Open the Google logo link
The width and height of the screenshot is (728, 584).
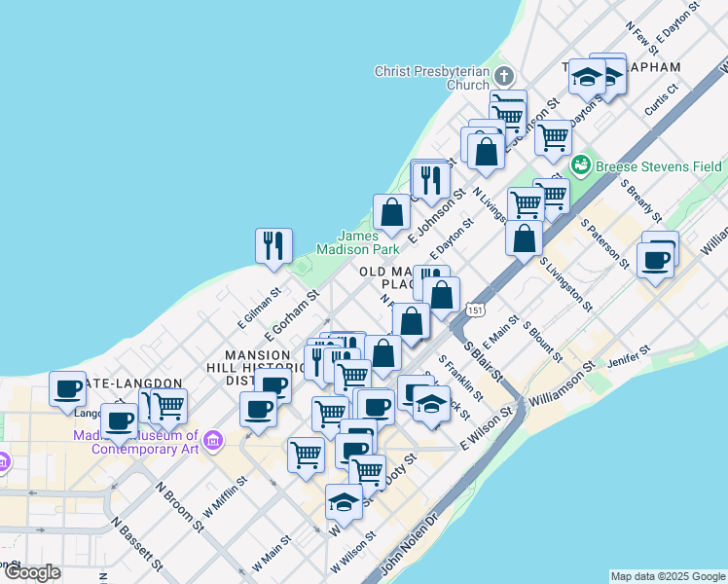pos(32,572)
